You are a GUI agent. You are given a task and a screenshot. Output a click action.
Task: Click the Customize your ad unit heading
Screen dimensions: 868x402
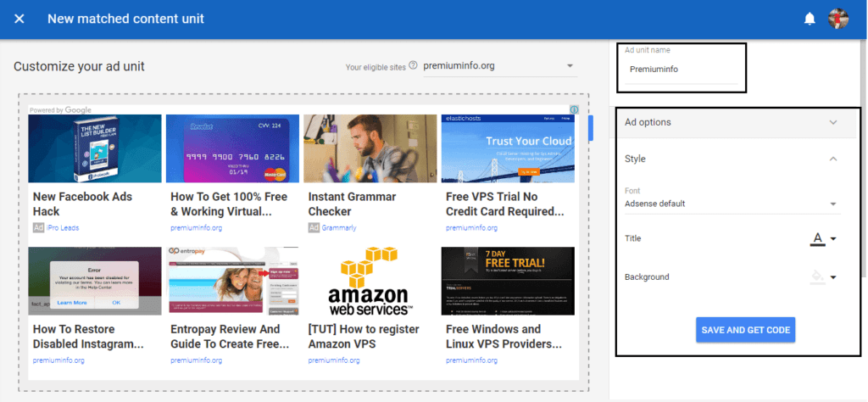(x=79, y=66)
